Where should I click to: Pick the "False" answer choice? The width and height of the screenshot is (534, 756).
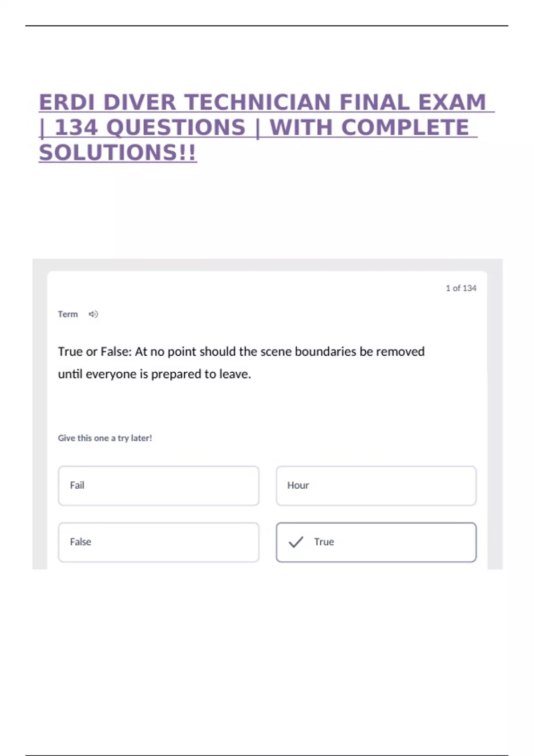click(158, 542)
